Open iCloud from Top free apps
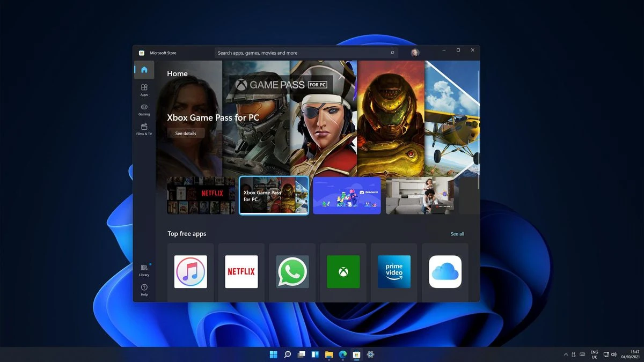644x362 pixels. pyautogui.click(x=445, y=271)
